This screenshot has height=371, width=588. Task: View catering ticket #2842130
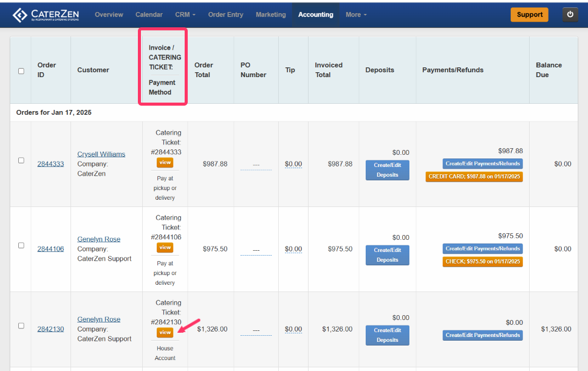coord(165,332)
